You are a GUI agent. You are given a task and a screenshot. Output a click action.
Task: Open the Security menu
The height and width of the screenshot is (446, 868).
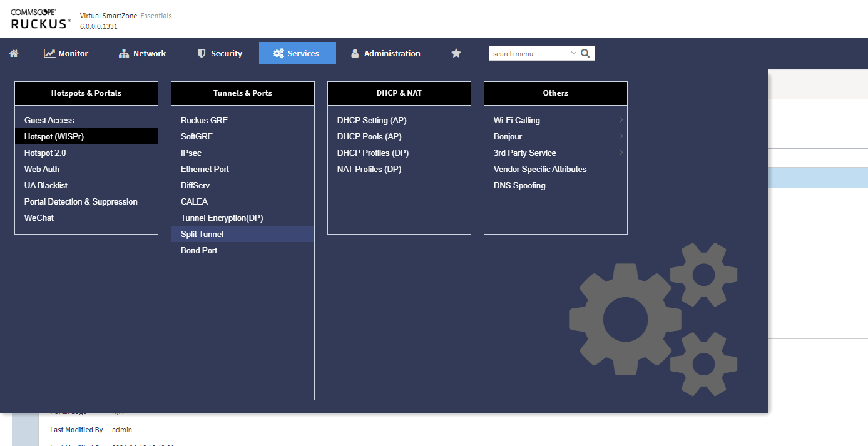[x=220, y=53]
